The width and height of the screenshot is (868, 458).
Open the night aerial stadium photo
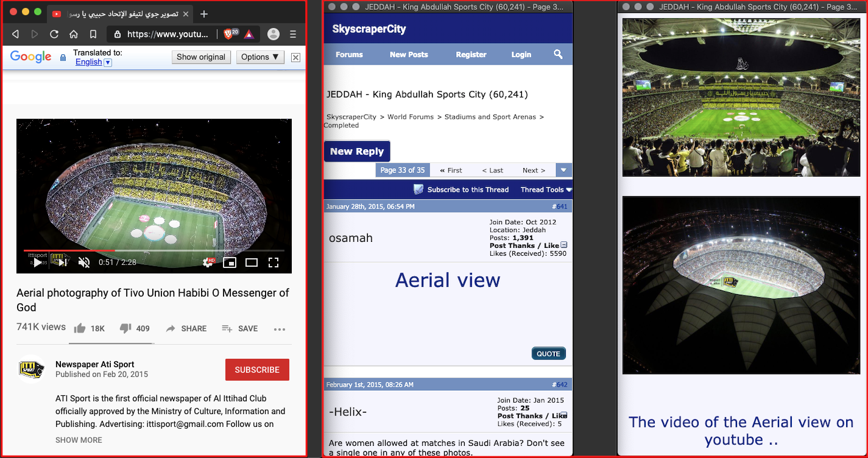coord(741,285)
